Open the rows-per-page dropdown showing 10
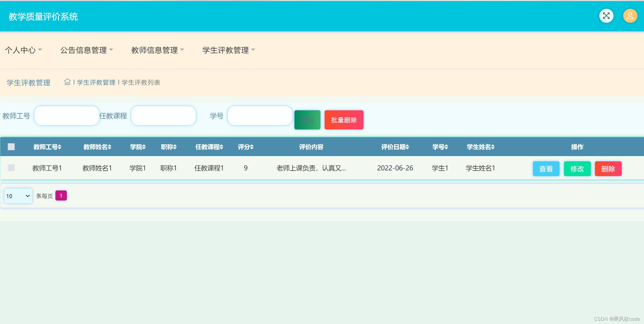The width and height of the screenshot is (644, 324). pos(18,196)
